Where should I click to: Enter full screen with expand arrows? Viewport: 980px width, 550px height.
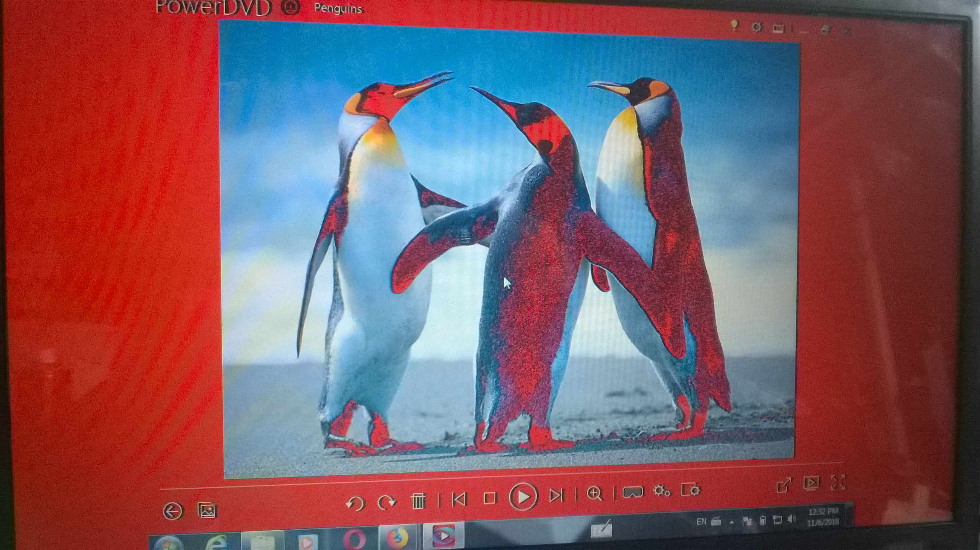pos(838,482)
